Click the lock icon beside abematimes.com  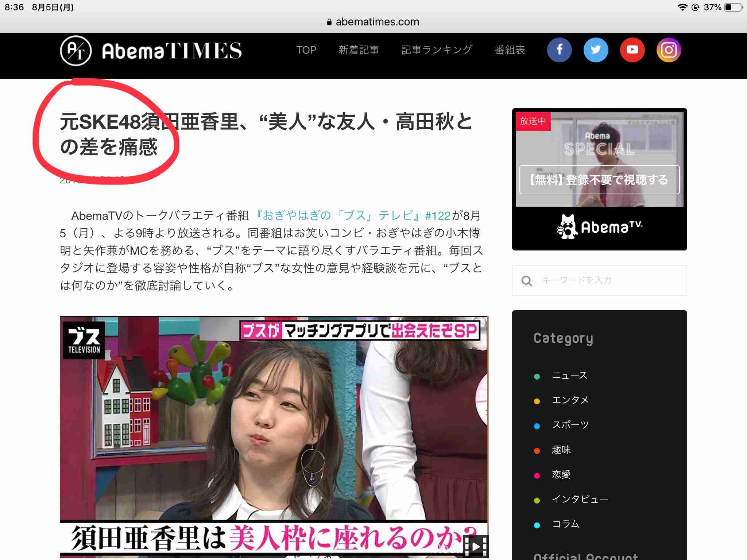(x=329, y=22)
